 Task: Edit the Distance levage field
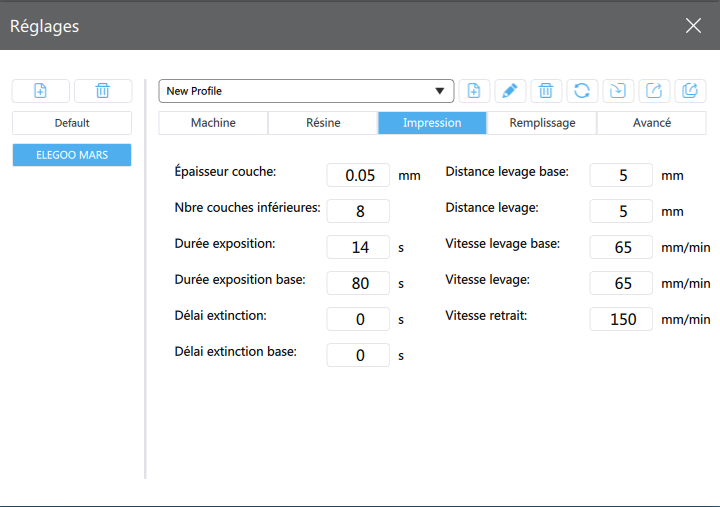coord(621,211)
